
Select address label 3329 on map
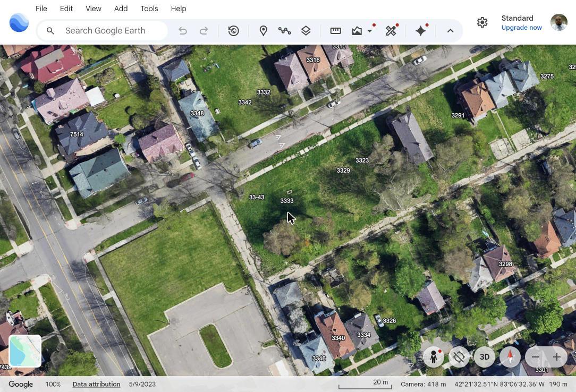click(343, 171)
